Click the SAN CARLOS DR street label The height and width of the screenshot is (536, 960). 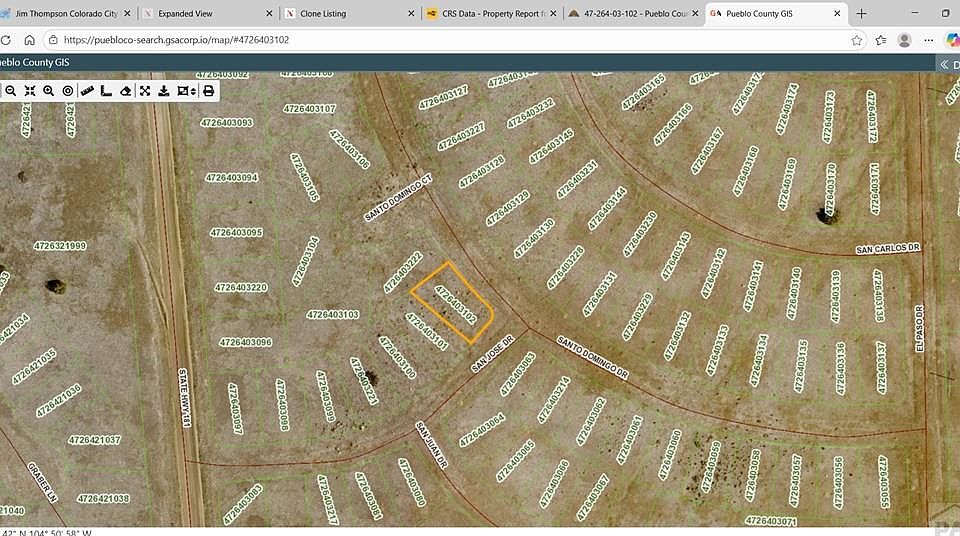click(888, 248)
